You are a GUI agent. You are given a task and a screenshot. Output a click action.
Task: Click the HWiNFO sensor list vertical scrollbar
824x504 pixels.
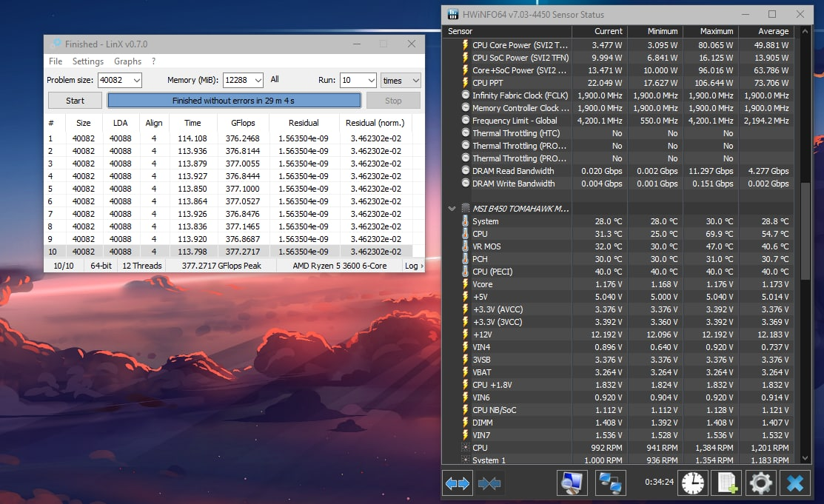(805, 229)
